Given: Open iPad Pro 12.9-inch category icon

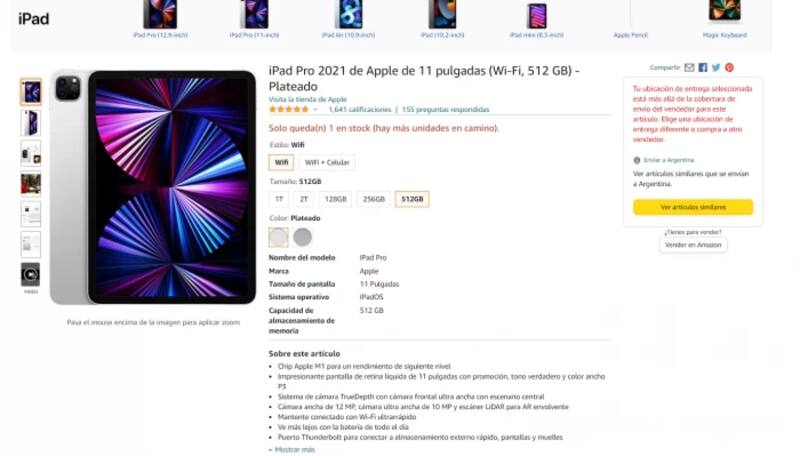Looking at the screenshot, I should pyautogui.click(x=160, y=14).
